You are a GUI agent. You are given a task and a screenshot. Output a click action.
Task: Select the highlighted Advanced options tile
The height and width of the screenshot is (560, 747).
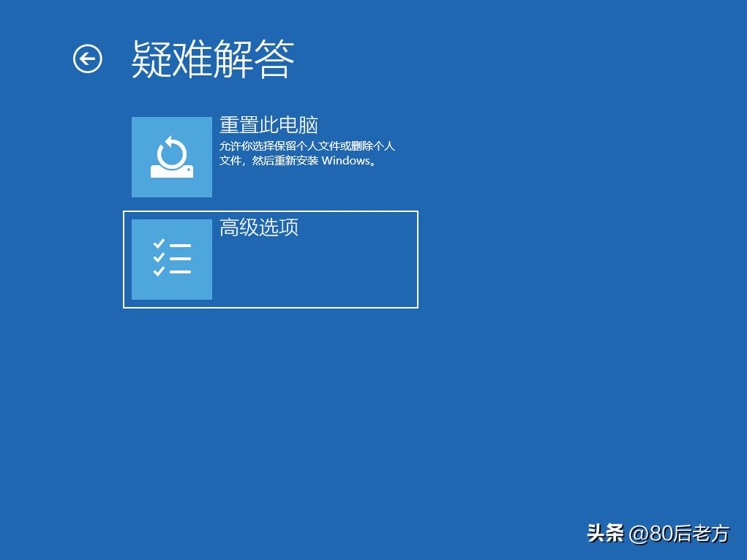[271, 258]
